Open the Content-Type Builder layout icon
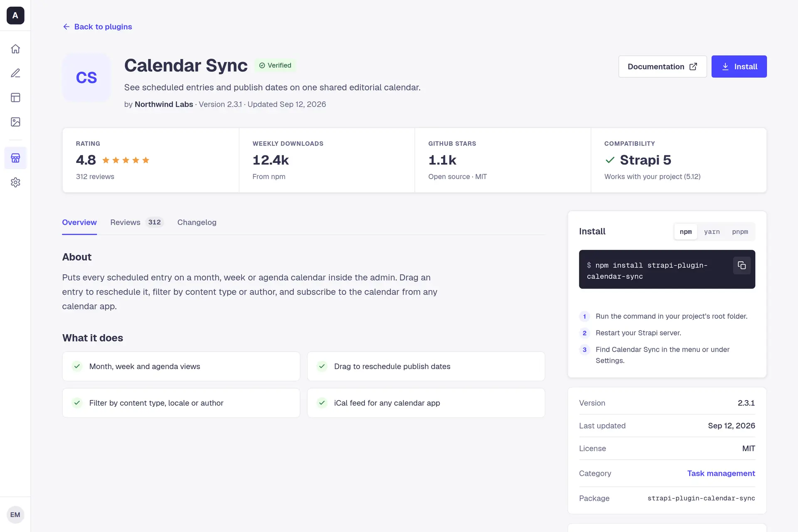The width and height of the screenshot is (798, 532). point(15,98)
